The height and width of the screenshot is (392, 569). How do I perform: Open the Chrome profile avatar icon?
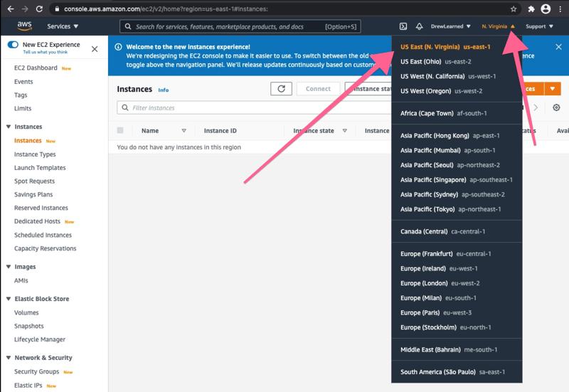click(546, 9)
